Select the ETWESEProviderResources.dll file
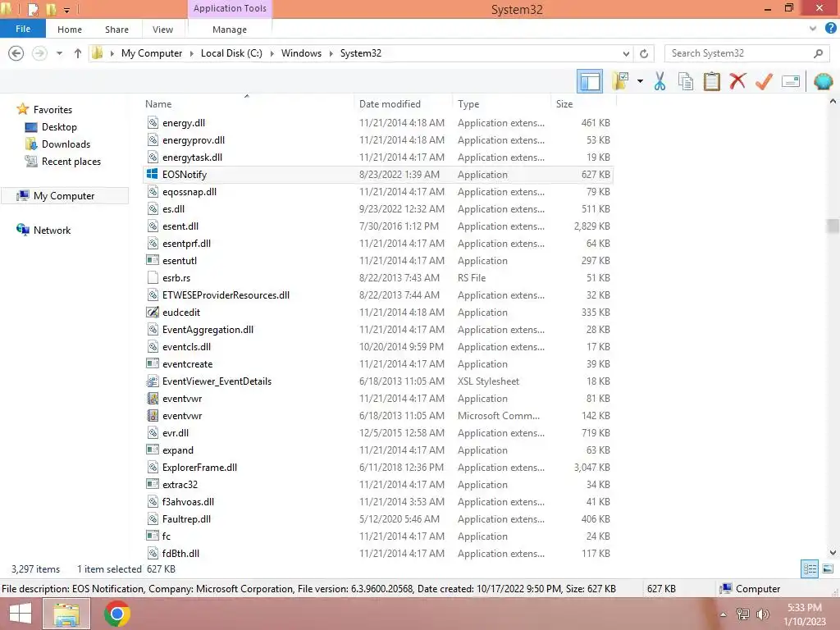This screenshot has width=840, height=630. coord(378,295)
